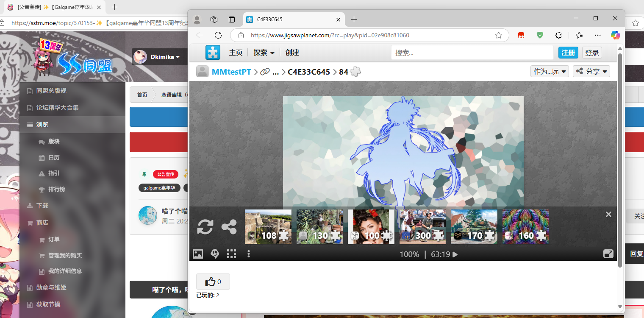This screenshot has height=318, width=644.
Task: Click the arrange pieces grid icon
Action: point(231,254)
